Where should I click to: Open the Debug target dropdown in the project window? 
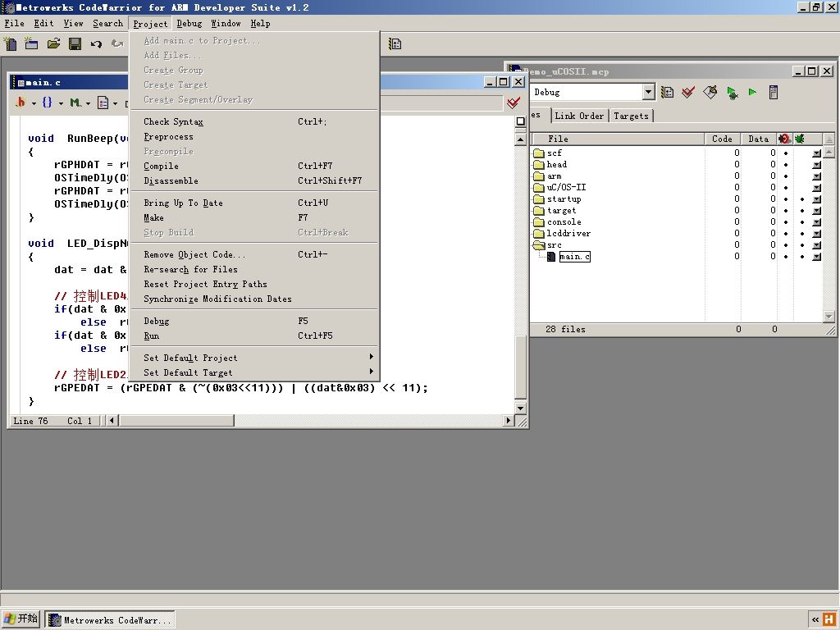pyautogui.click(x=648, y=92)
